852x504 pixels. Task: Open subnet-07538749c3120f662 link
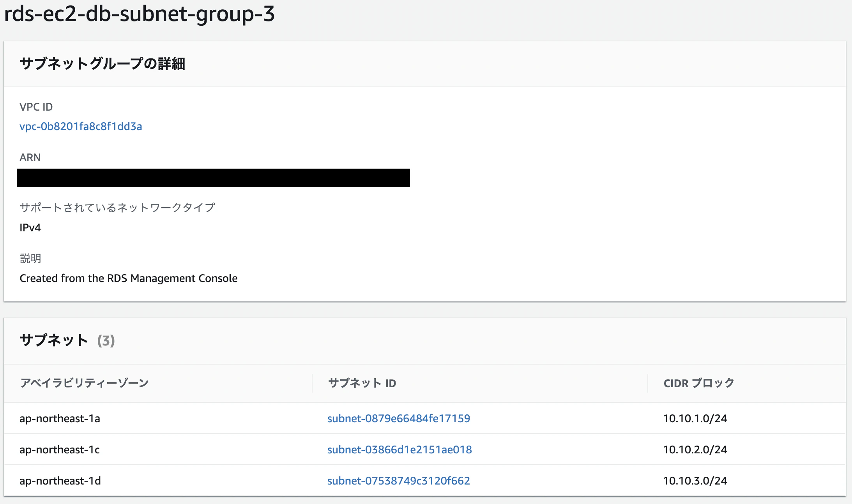(398, 481)
